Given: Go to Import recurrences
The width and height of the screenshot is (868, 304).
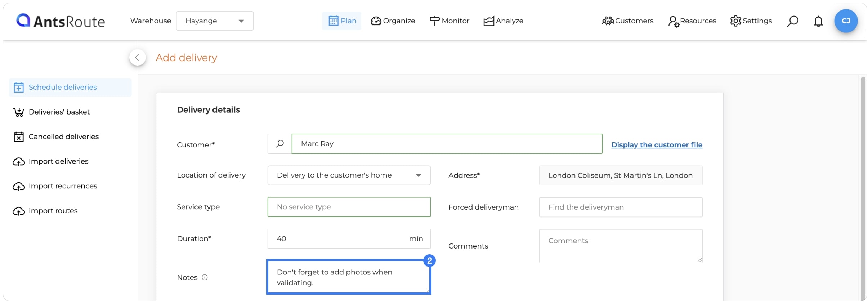Looking at the screenshot, I should [x=55, y=186].
